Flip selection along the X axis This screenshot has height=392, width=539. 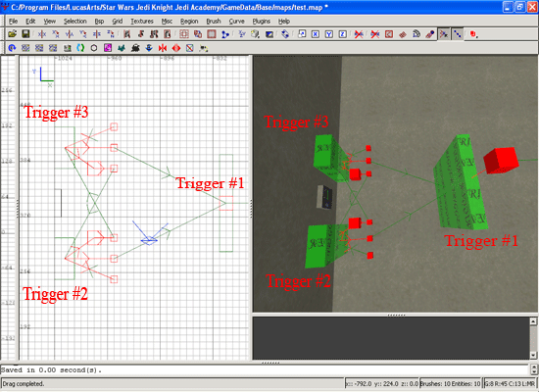tap(42, 34)
